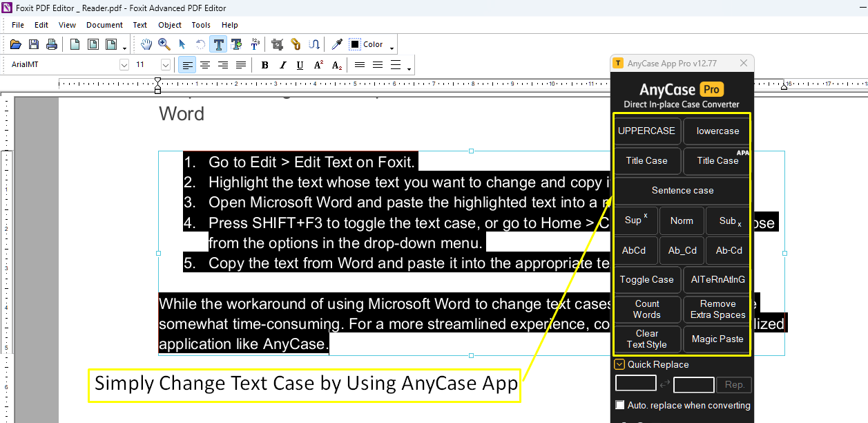Apply Sentence case in AnyCase

click(x=682, y=190)
